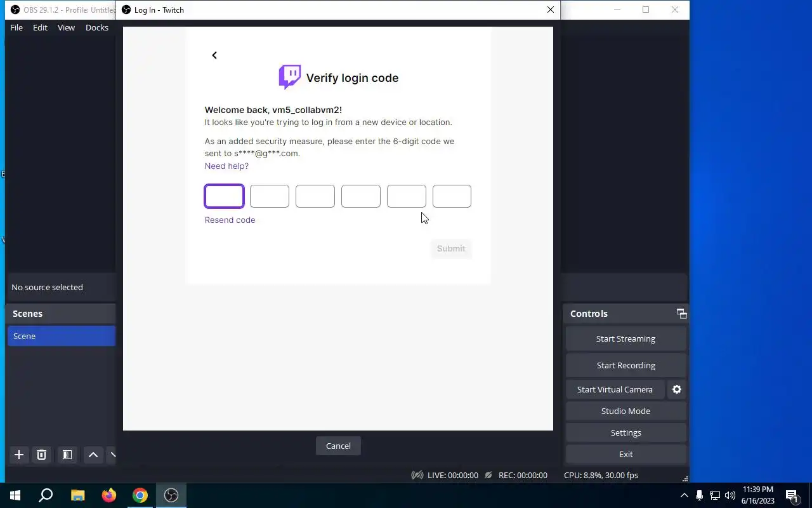Click the Resend code link
This screenshot has height=508, width=812.
point(230,220)
